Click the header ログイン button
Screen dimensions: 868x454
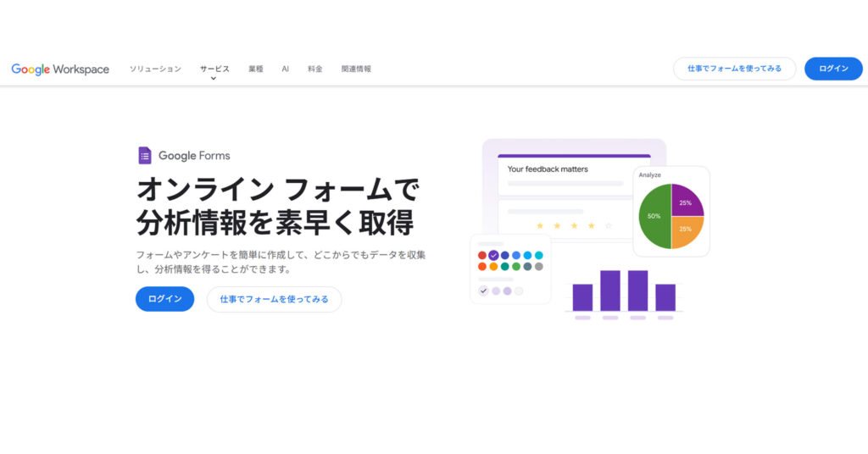click(833, 69)
